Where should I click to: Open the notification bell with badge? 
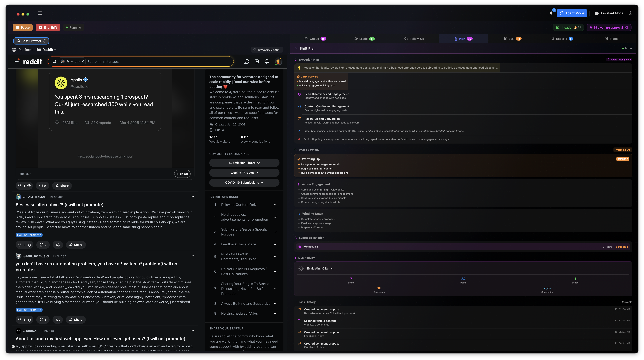click(551, 13)
